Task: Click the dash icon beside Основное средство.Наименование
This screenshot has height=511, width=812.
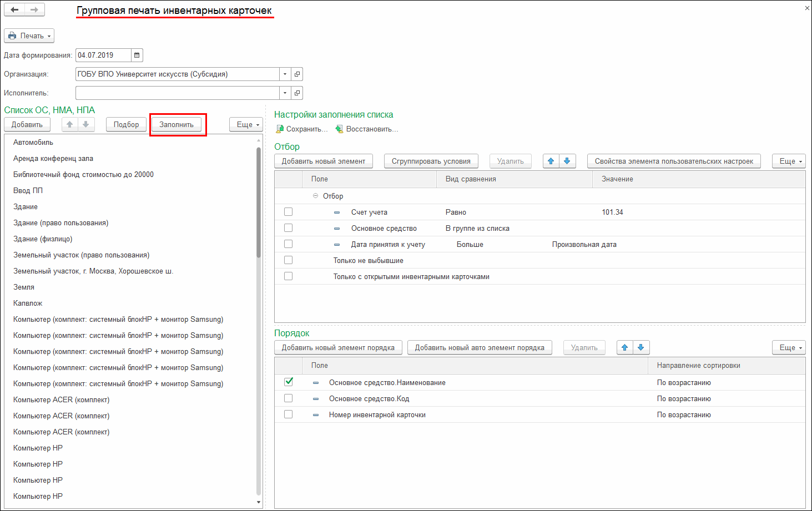Action: 316,383
